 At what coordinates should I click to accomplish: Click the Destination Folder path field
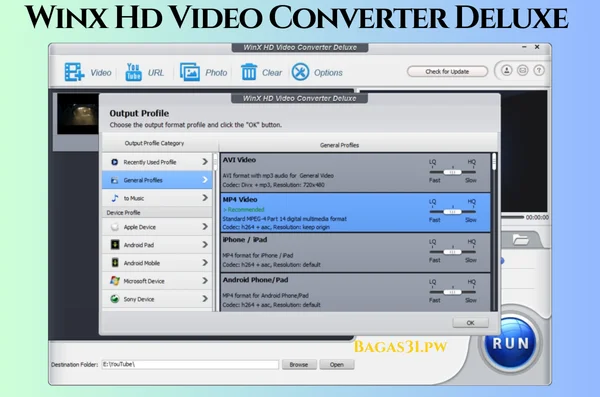pos(190,364)
